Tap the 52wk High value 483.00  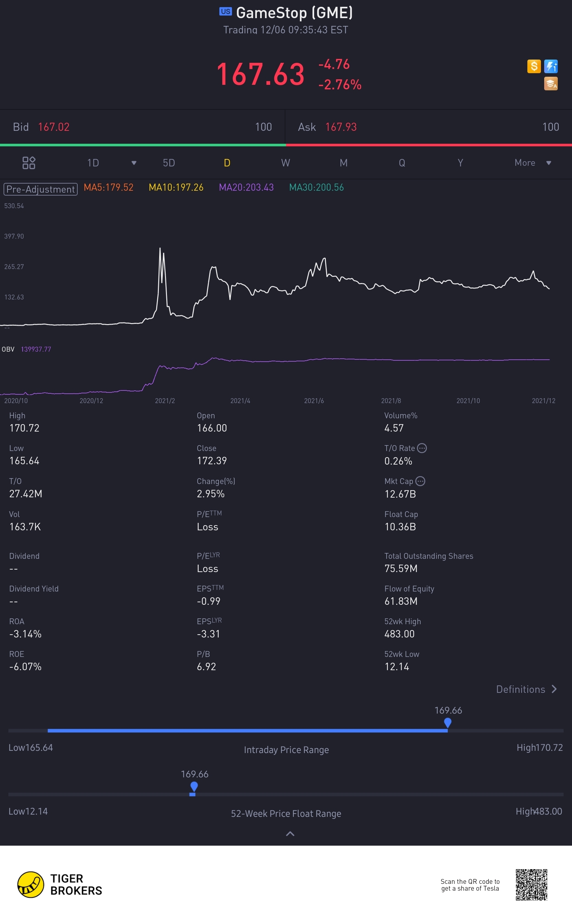[x=400, y=634]
